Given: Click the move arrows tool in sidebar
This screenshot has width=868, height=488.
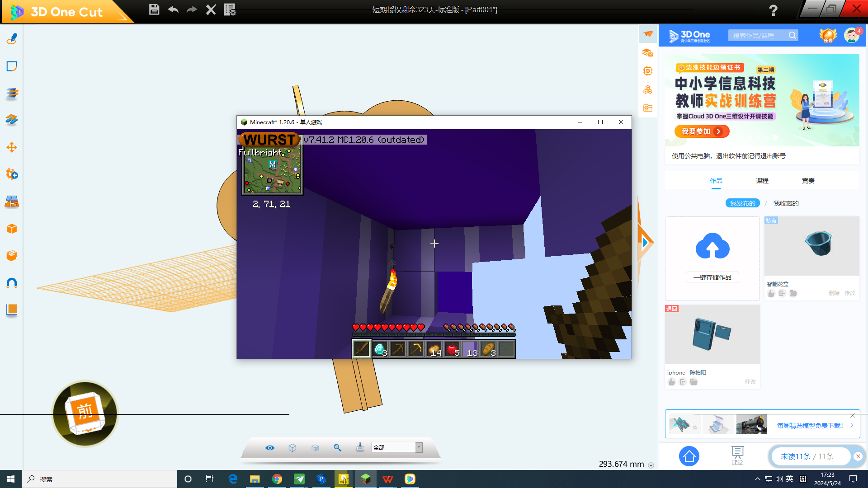Looking at the screenshot, I should pos(12,147).
